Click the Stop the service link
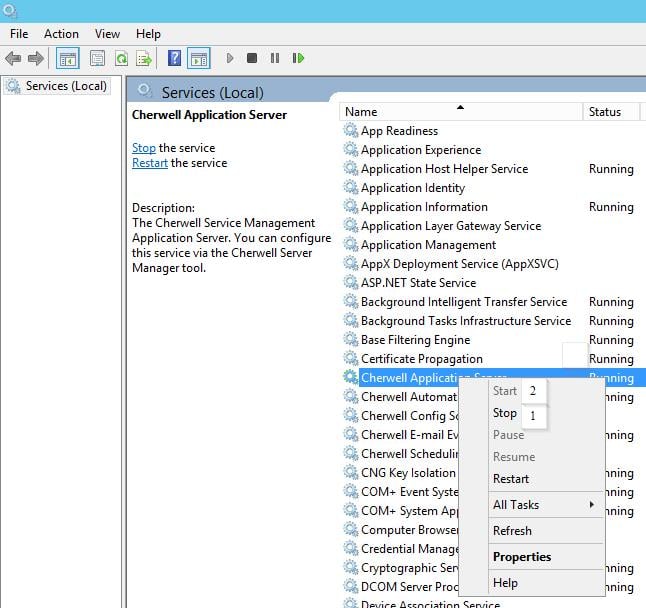 (x=144, y=148)
